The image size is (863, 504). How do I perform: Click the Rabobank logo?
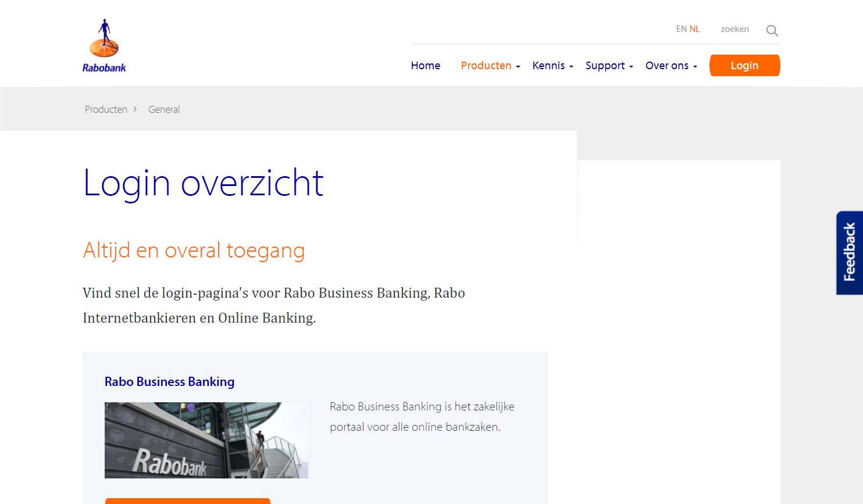pyautogui.click(x=104, y=45)
